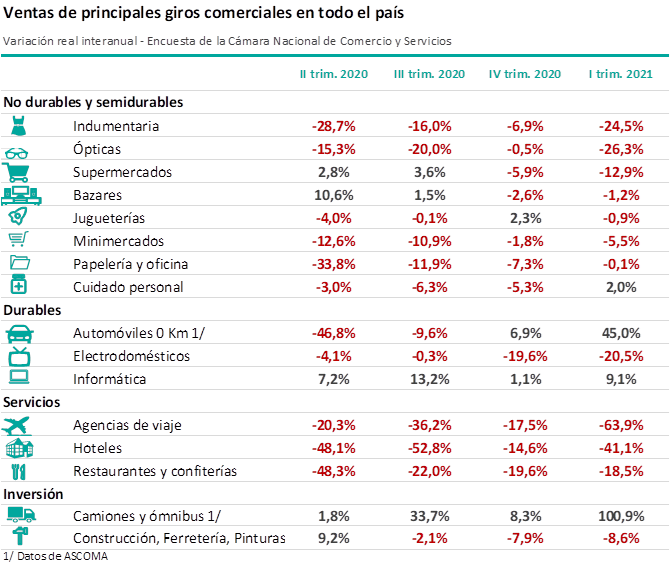Select the II trim. 2020 column header

[x=334, y=74]
